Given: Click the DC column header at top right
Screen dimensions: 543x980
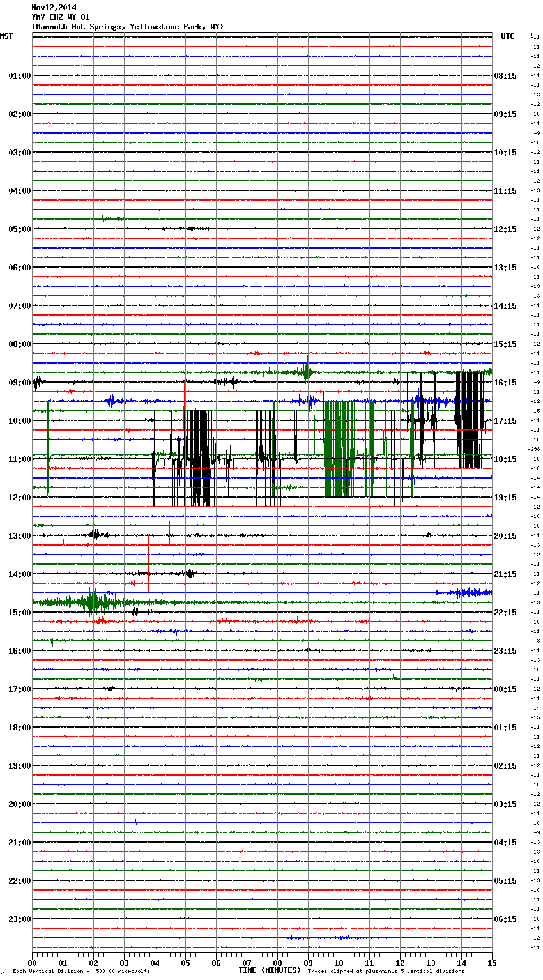Looking at the screenshot, I should coord(530,34).
